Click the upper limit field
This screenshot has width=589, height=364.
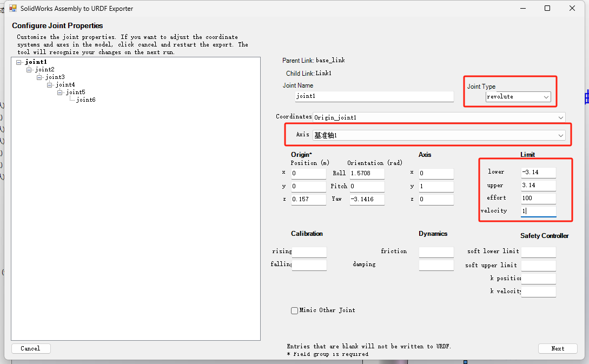point(538,186)
